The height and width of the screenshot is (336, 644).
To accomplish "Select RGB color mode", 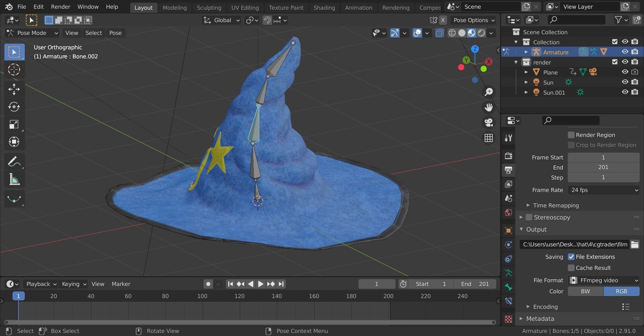I will [x=621, y=291].
